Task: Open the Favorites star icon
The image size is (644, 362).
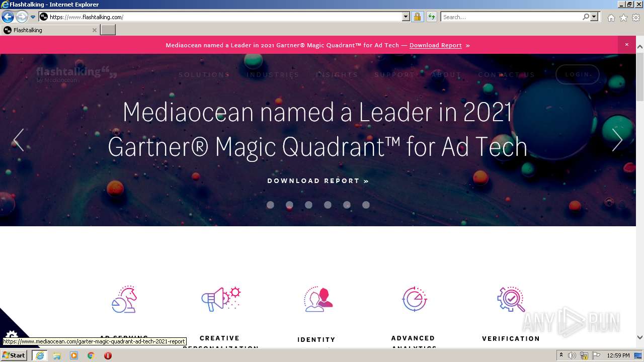Action: click(623, 18)
